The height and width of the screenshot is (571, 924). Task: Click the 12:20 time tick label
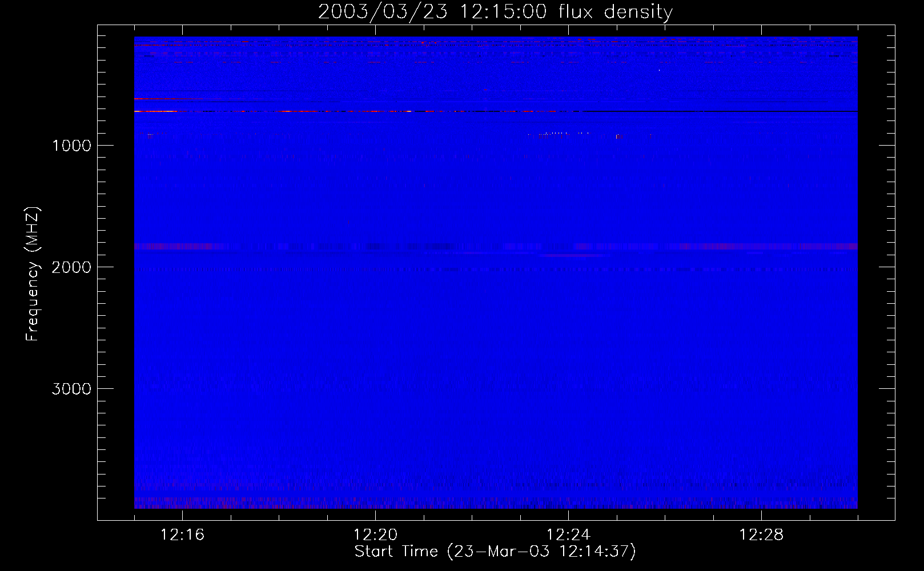pos(375,535)
